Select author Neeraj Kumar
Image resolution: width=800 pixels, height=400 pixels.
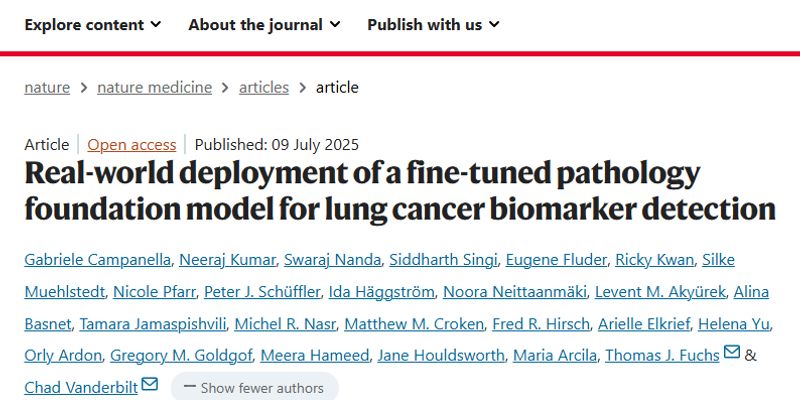[x=227, y=260]
